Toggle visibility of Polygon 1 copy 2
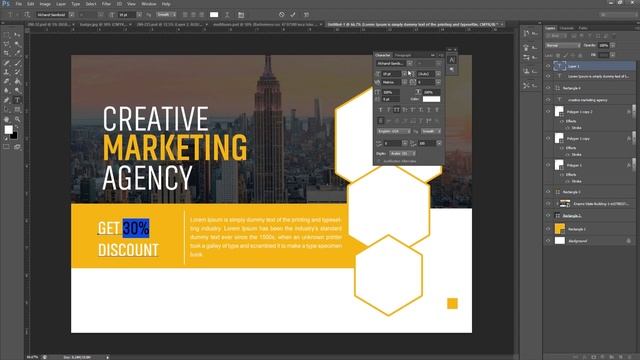This screenshot has width=640, height=360. click(548, 111)
